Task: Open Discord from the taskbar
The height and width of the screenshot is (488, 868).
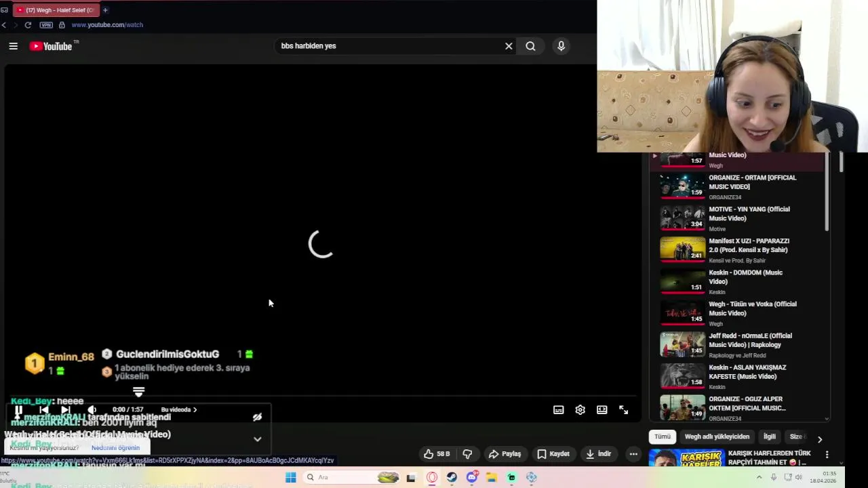Action: click(x=472, y=478)
